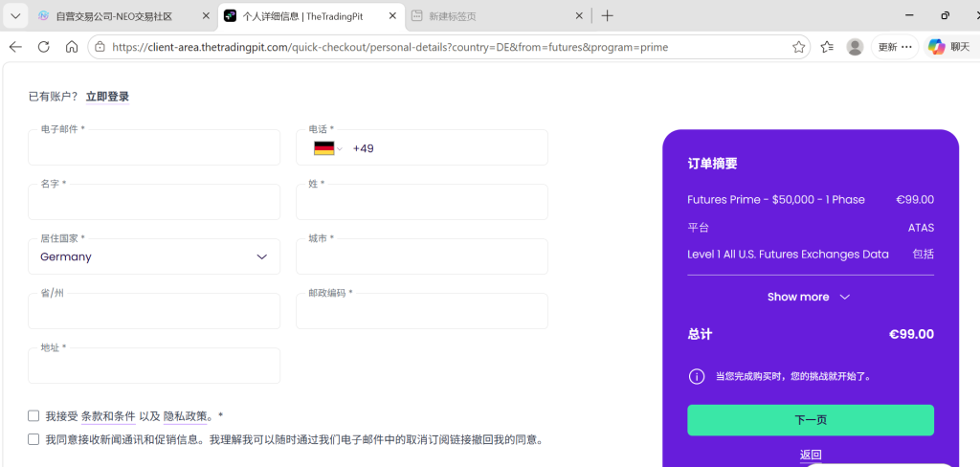Click the 订单摘要 heading

pyautogui.click(x=712, y=164)
